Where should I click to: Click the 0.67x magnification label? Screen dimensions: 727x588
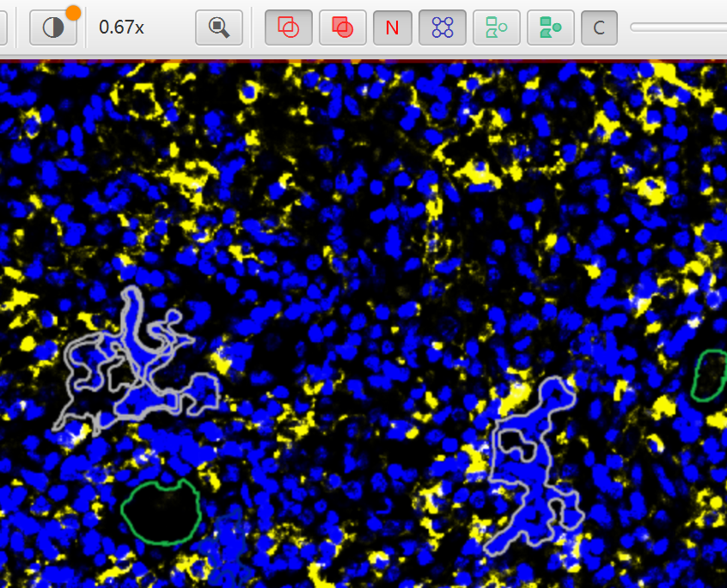tap(121, 28)
